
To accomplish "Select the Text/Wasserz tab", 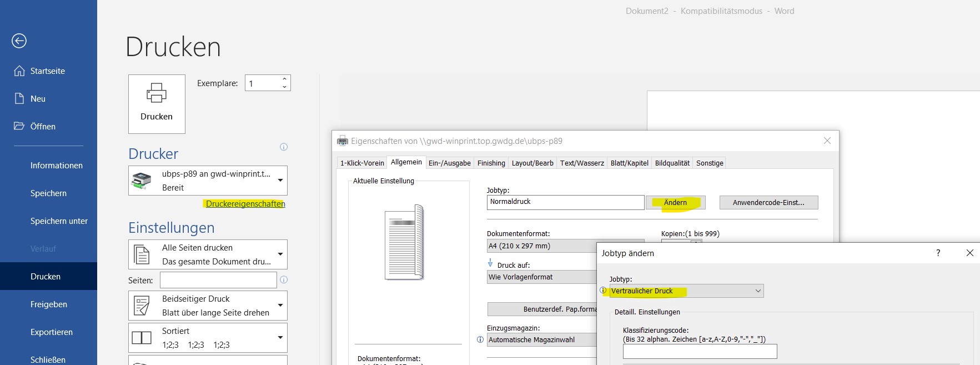I will point(582,163).
